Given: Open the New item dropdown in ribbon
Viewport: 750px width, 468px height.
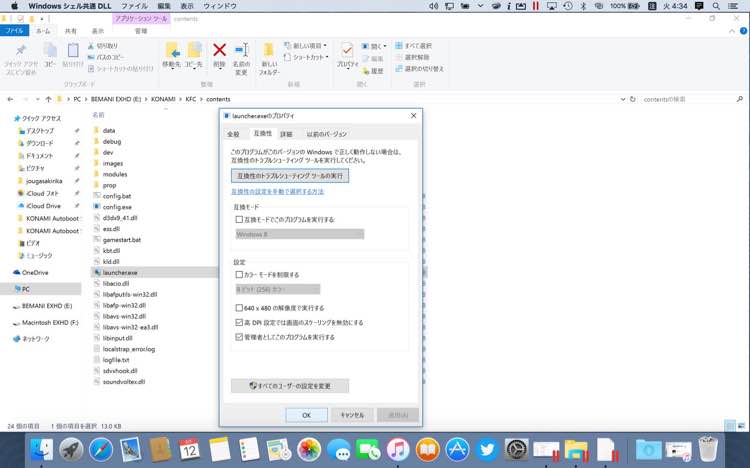Looking at the screenshot, I should pyautogui.click(x=306, y=45).
